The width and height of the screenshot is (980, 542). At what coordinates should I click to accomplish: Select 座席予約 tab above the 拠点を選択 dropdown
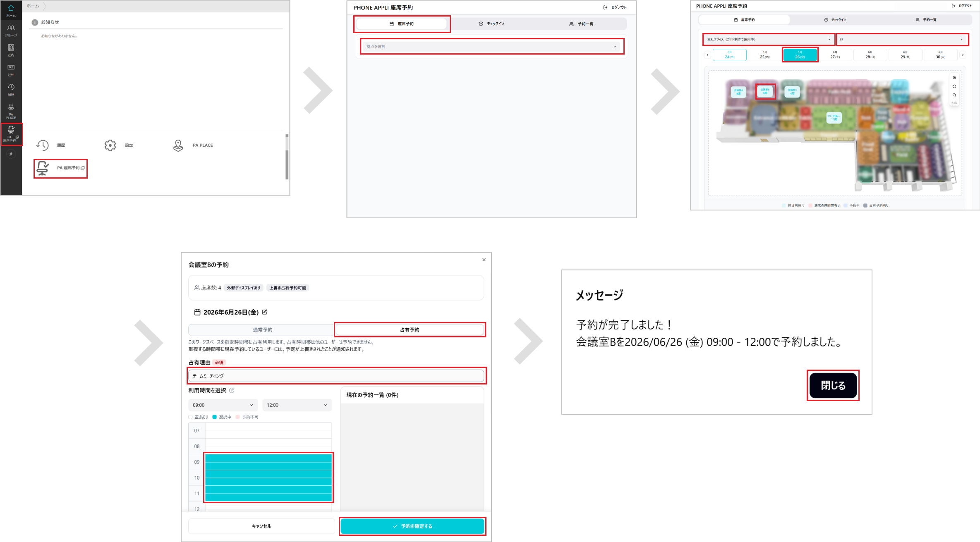pos(401,24)
